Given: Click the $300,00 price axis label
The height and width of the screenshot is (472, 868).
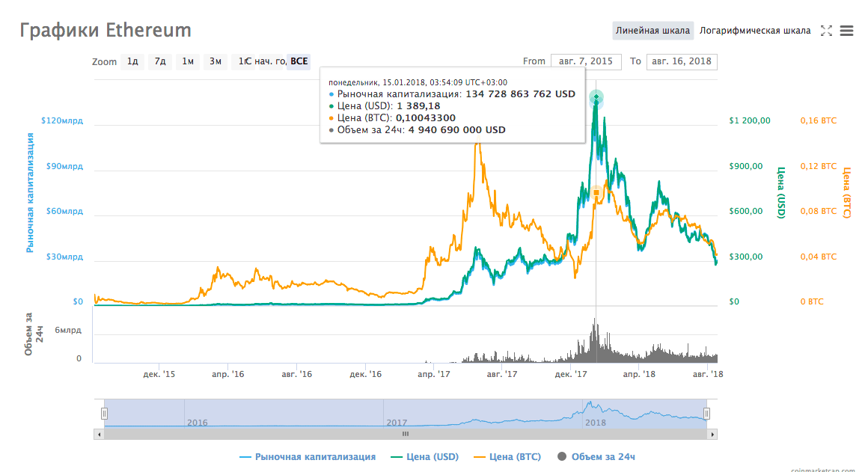Looking at the screenshot, I should point(746,257).
